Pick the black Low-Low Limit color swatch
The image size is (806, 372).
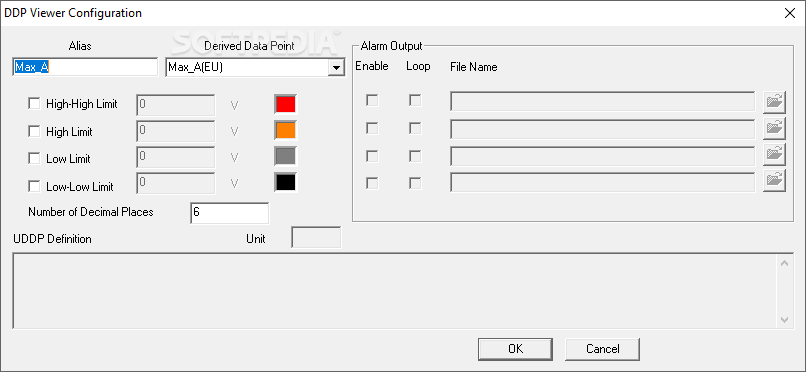286,182
